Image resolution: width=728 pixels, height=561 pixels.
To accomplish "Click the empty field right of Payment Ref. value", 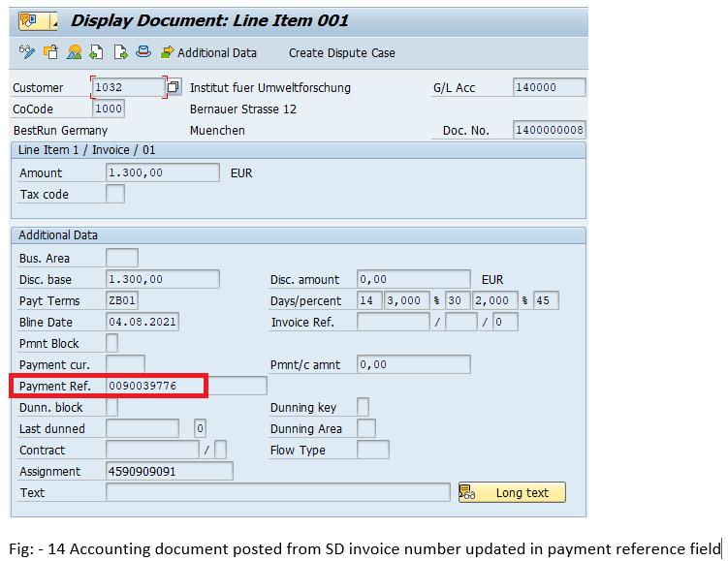I will click(237, 386).
